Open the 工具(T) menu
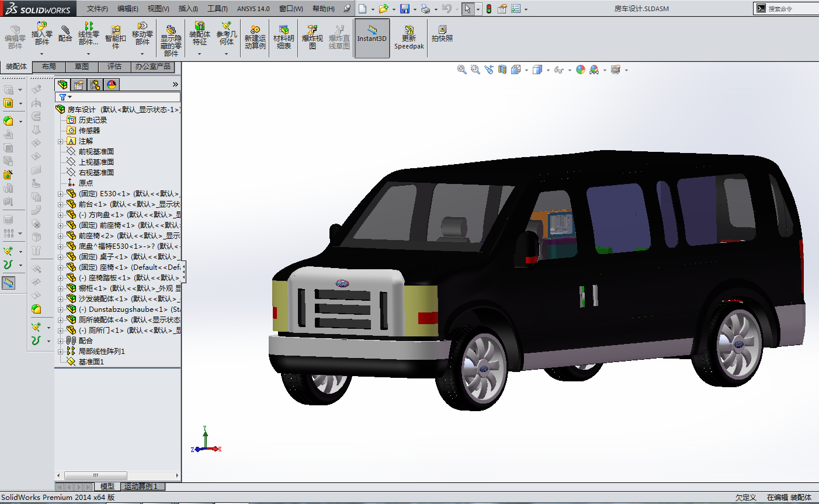 pyautogui.click(x=217, y=9)
